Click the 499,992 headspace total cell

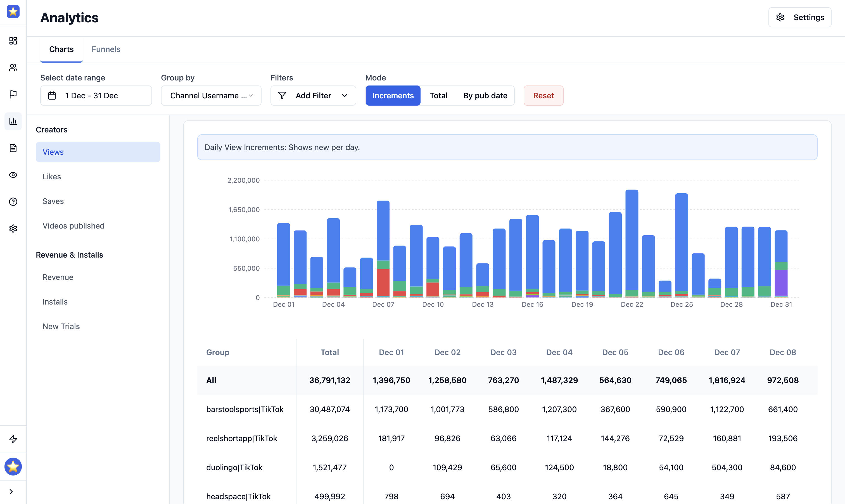(x=329, y=496)
